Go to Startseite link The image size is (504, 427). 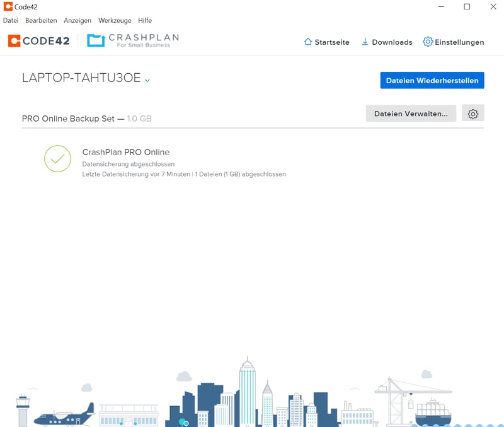coord(332,42)
